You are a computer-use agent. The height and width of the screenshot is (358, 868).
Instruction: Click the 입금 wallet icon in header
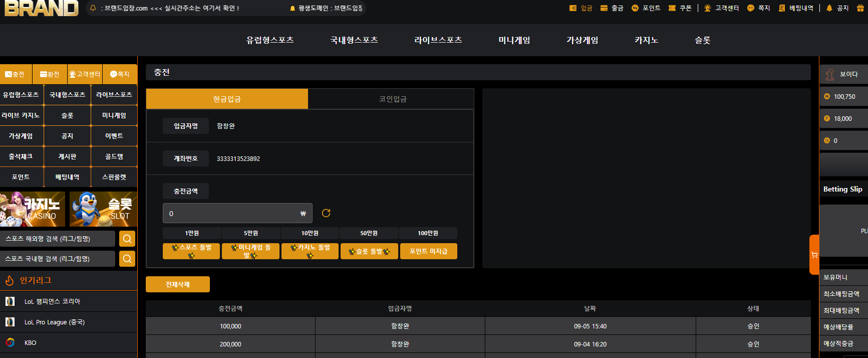coord(573,8)
